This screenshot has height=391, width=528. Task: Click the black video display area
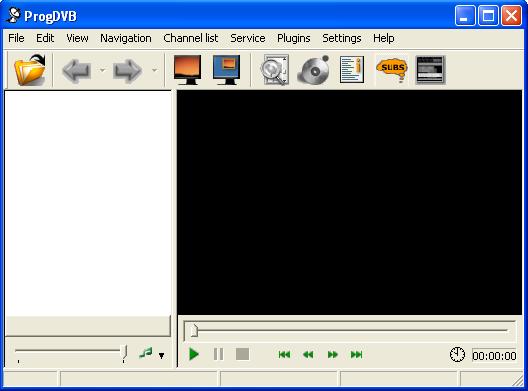click(x=350, y=202)
